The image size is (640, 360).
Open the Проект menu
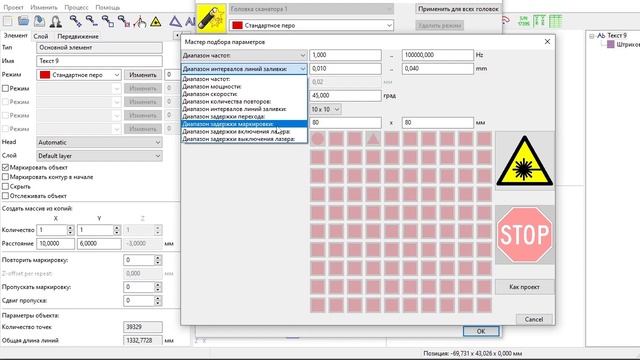13,7
